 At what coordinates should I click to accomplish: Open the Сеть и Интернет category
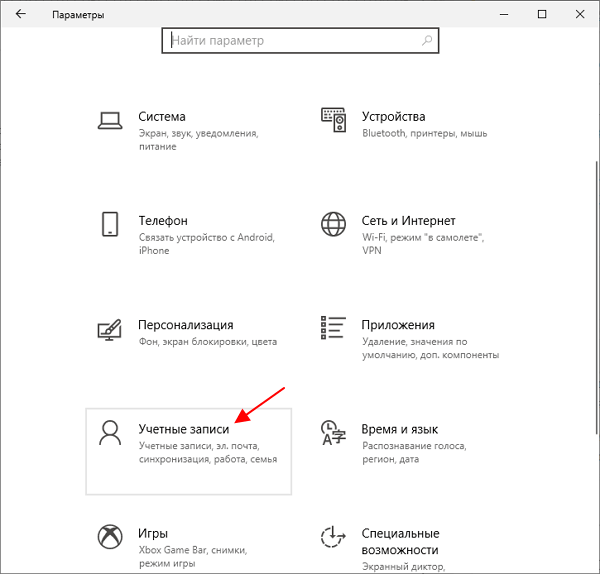coord(408,221)
